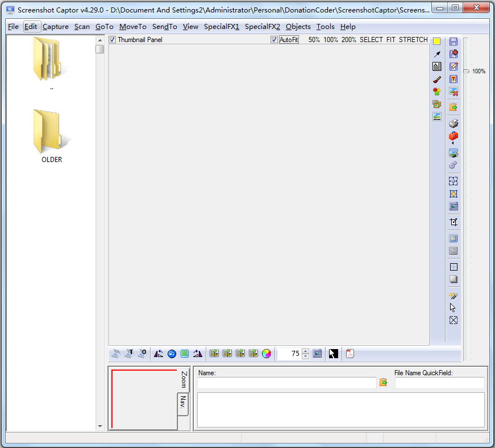Click the image editor paintbrush icon
Image resolution: width=495 pixels, height=448 pixels.
click(454, 153)
